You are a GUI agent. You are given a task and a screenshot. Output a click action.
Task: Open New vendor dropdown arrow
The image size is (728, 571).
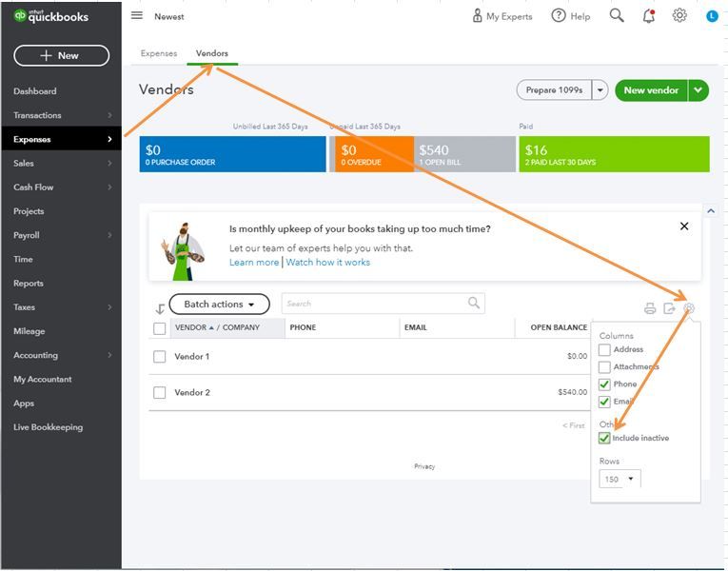coord(698,90)
